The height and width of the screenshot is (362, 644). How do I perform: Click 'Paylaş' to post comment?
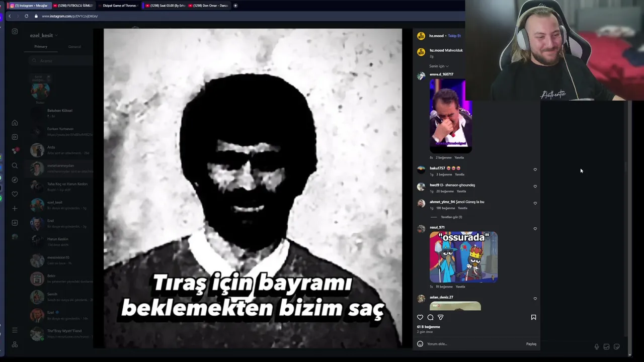[531, 344]
